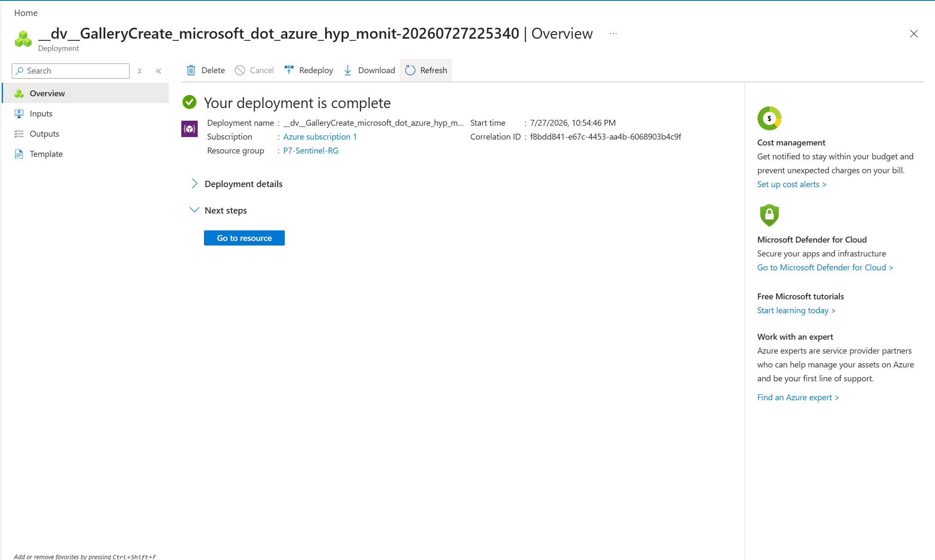Screen dimensions: 935x560
Task: Click Set up cost alerts link
Action: point(792,184)
